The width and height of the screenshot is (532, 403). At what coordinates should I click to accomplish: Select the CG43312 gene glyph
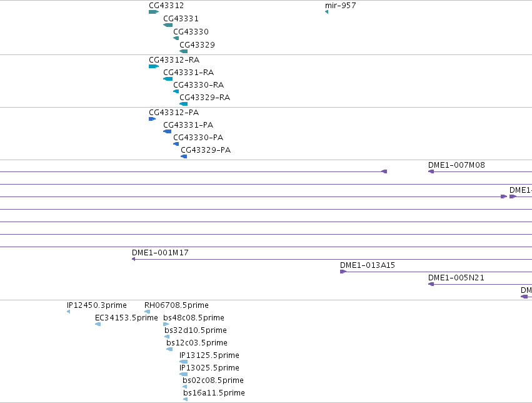click(x=154, y=12)
